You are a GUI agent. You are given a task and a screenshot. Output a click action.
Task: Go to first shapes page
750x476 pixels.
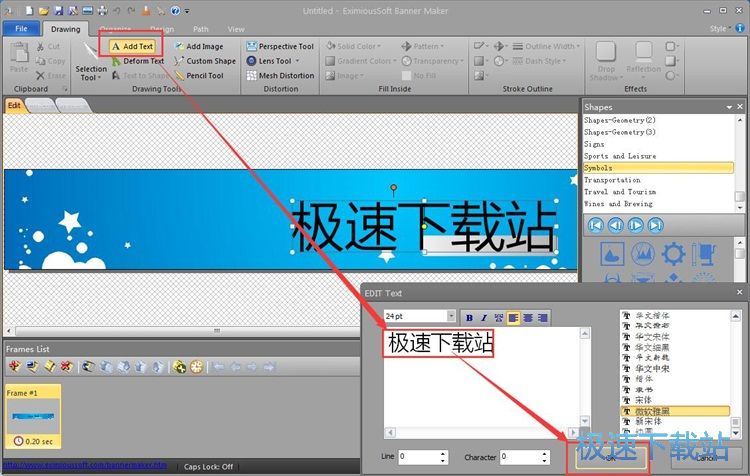(596, 225)
